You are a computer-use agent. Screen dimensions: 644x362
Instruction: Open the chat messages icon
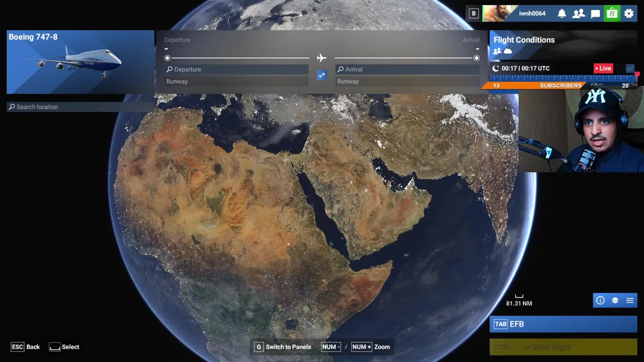(595, 14)
